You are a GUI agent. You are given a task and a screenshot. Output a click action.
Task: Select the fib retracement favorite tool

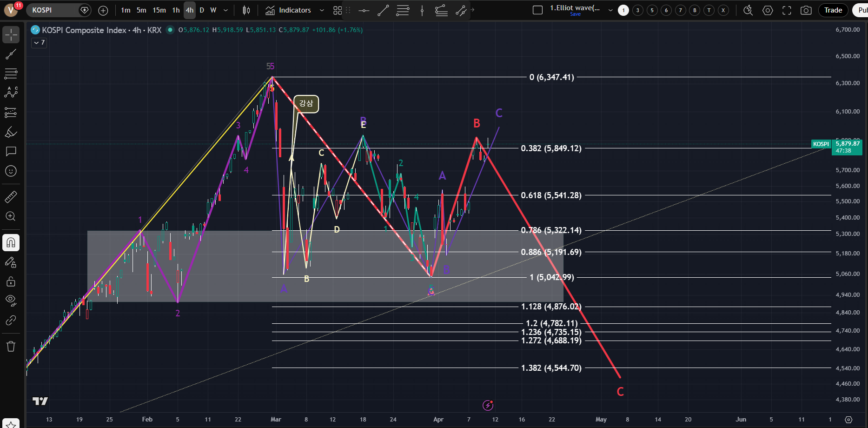[x=403, y=10]
